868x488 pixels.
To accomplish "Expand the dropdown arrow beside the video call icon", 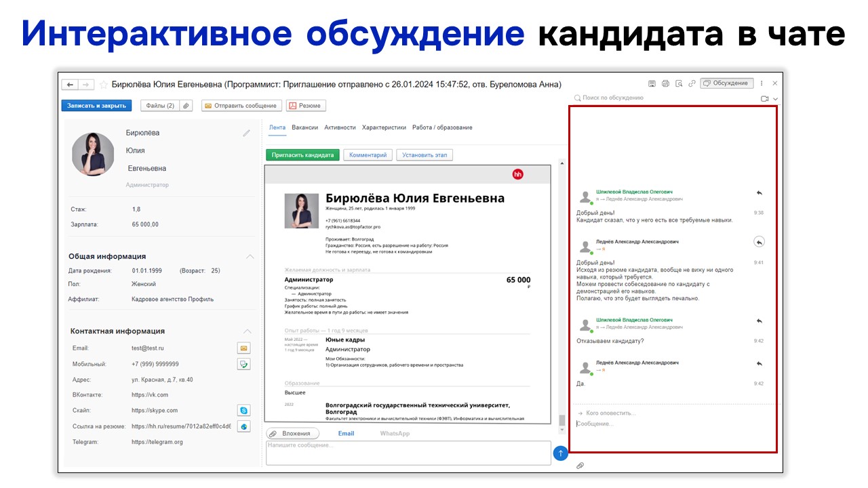I will [776, 99].
